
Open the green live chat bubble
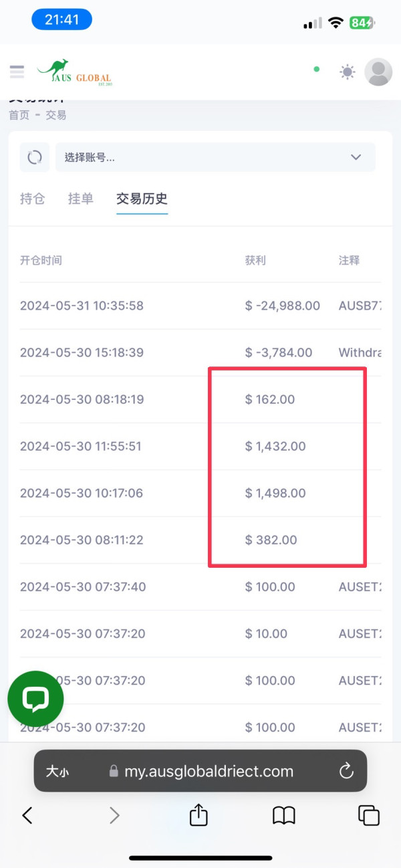[x=35, y=699]
